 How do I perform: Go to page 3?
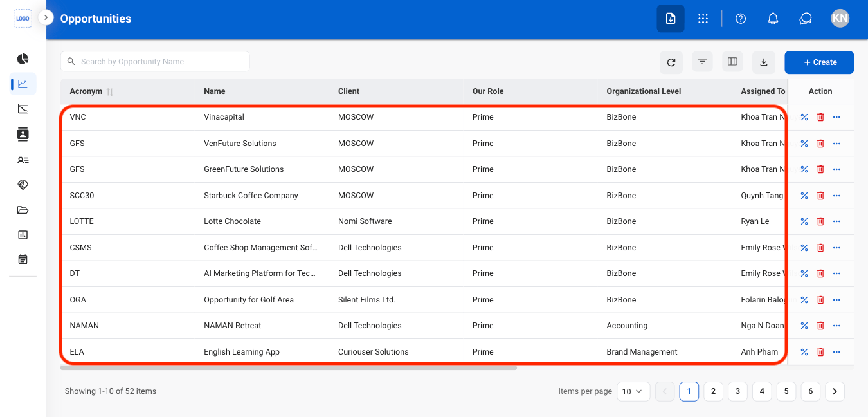click(x=737, y=391)
